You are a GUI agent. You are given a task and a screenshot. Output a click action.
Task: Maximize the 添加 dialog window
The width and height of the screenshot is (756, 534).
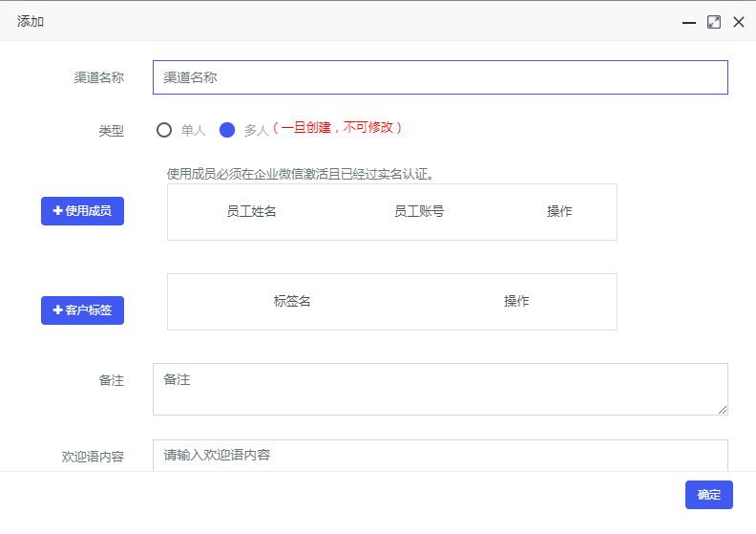(x=713, y=22)
